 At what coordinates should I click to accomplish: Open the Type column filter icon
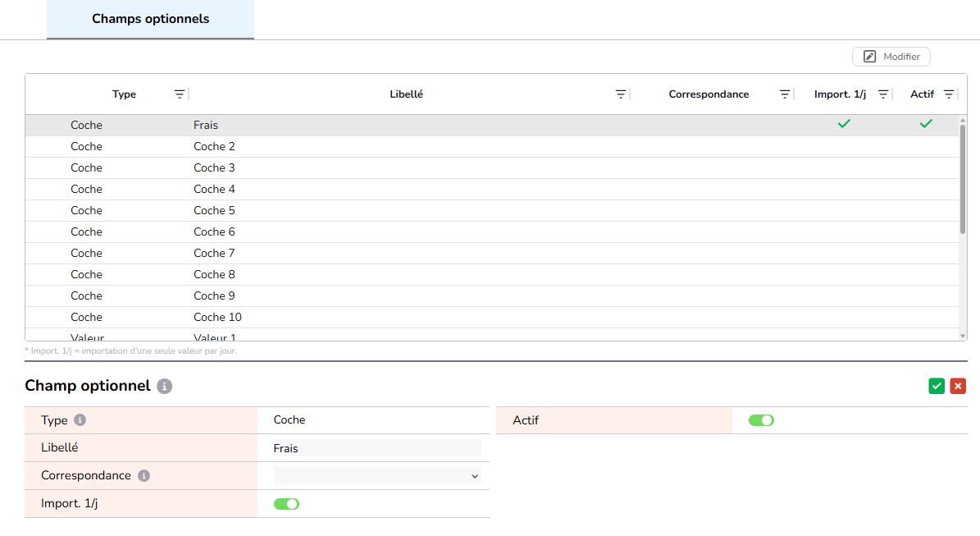(x=180, y=94)
